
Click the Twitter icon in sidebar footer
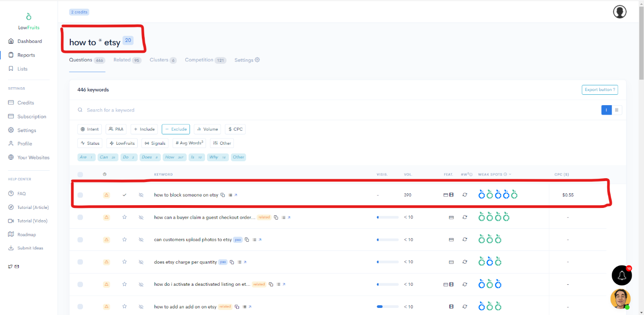[10, 266]
